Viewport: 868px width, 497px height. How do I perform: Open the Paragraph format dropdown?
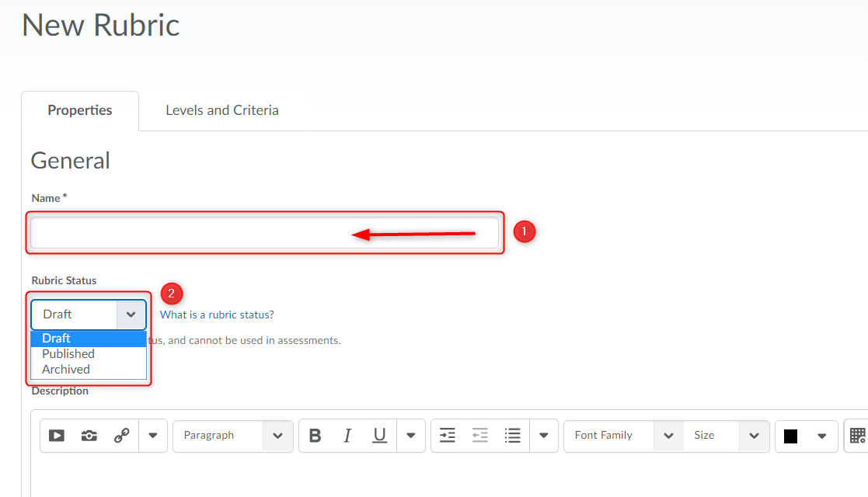coord(232,436)
